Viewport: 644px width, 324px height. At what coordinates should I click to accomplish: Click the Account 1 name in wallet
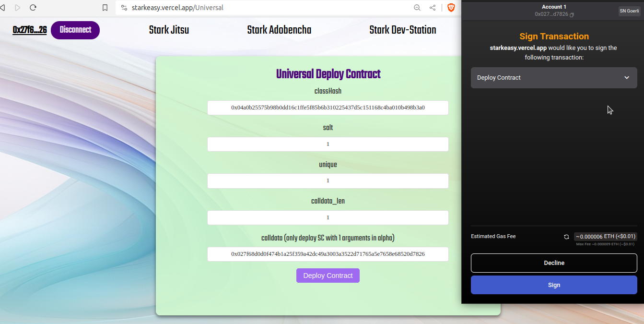point(554,7)
